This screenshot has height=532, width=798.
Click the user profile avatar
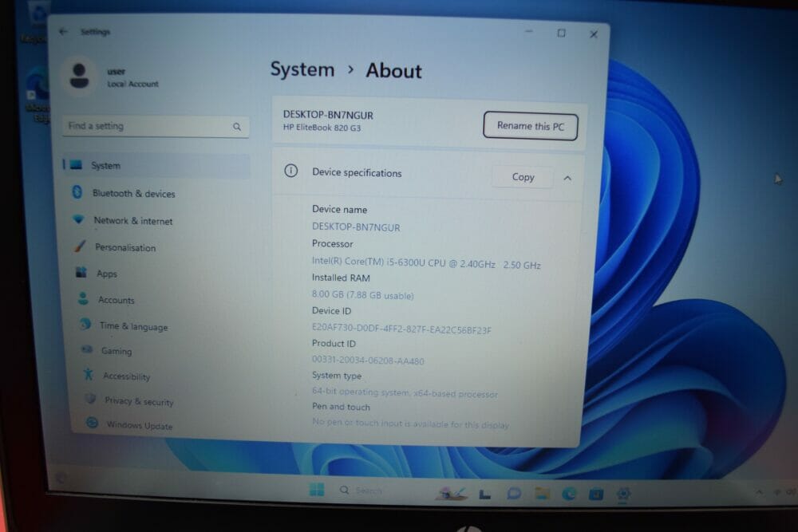point(79,77)
